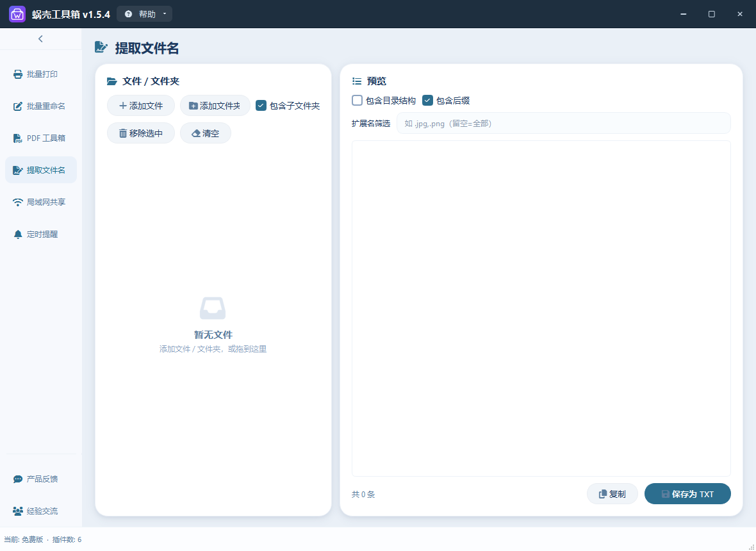756x551 pixels.
Task: Click the list icon next to 预览
Action: (357, 81)
